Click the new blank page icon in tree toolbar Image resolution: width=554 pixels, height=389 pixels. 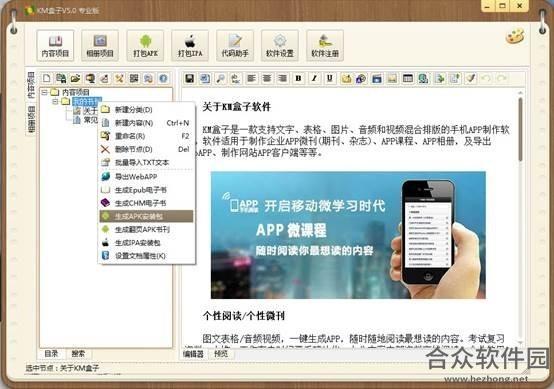tap(47, 78)
